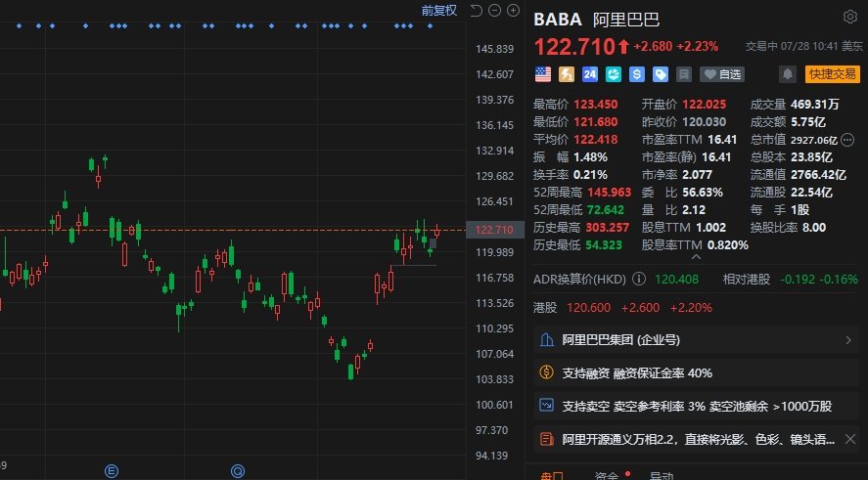The height and width of the screenshot is (480, 868).
Task: Click the Q quarterly marker on timeline
Action: pos(238,471)
